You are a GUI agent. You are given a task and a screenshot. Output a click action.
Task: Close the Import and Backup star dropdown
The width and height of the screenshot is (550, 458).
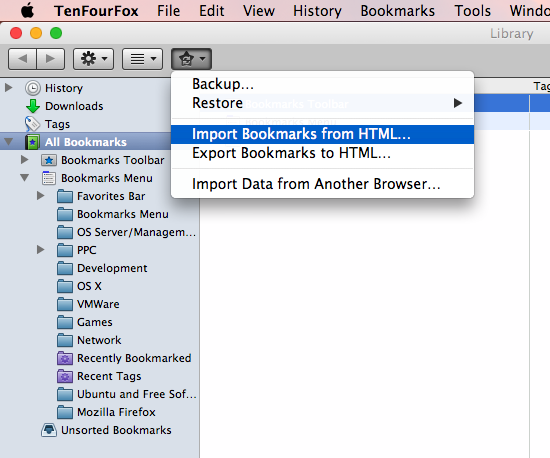(192, 59)
